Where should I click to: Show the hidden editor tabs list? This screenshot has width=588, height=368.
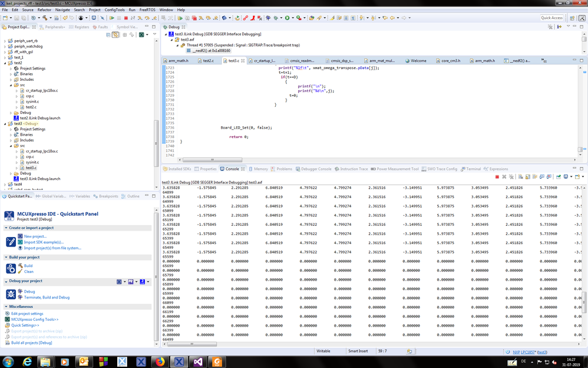tap(544, 61)
